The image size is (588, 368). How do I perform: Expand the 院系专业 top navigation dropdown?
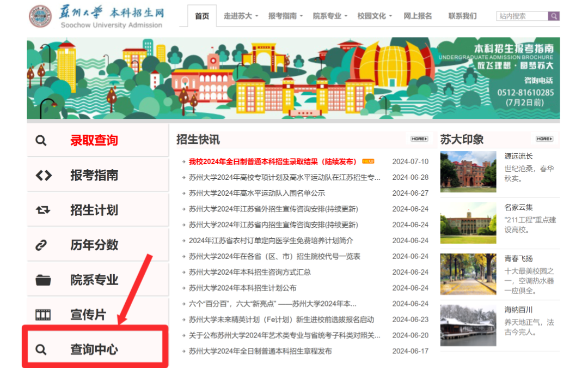[x=330, y=16]
